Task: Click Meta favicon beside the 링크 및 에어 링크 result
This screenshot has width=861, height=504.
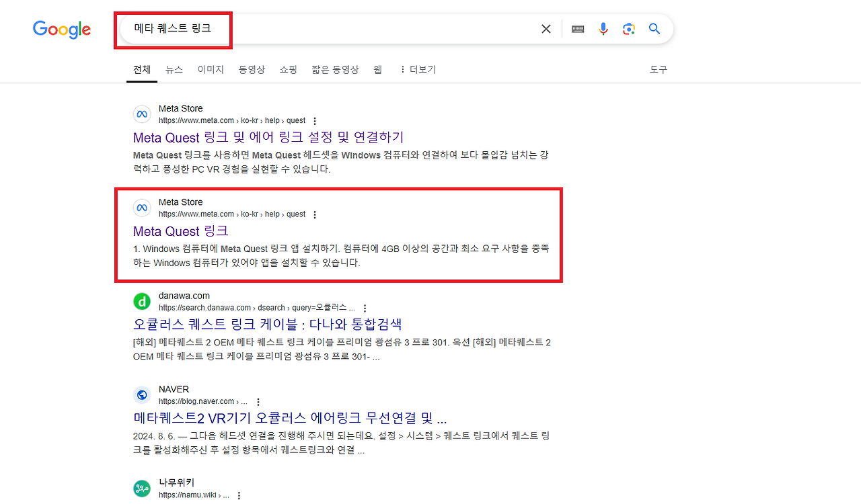Action: [x=142, y=114]
